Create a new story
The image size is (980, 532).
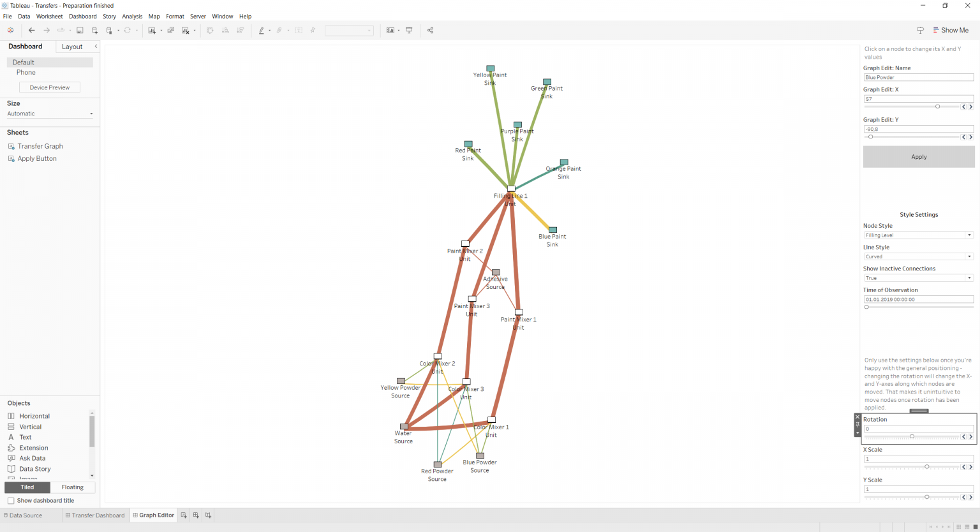pos(207,515)
